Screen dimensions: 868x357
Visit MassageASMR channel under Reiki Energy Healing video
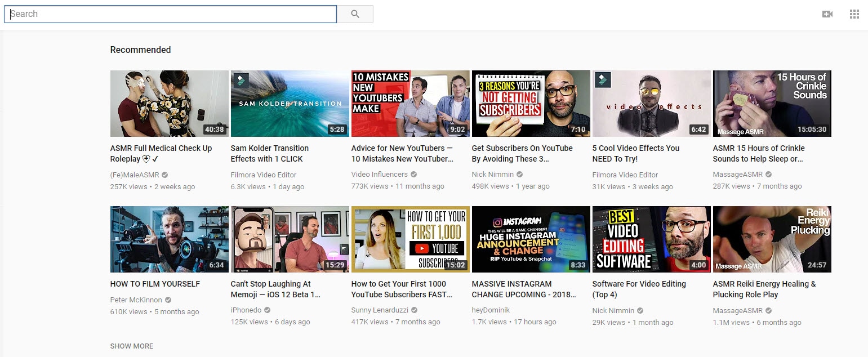738,310
